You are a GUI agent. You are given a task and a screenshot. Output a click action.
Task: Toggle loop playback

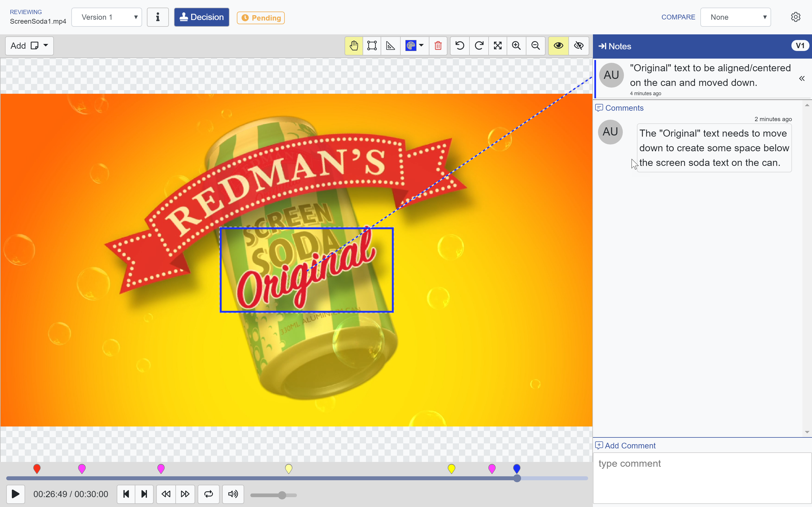(208, 494)
